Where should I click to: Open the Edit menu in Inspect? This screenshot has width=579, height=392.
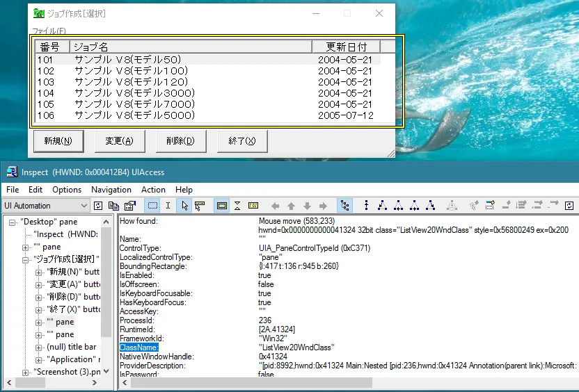click(35, 190)
